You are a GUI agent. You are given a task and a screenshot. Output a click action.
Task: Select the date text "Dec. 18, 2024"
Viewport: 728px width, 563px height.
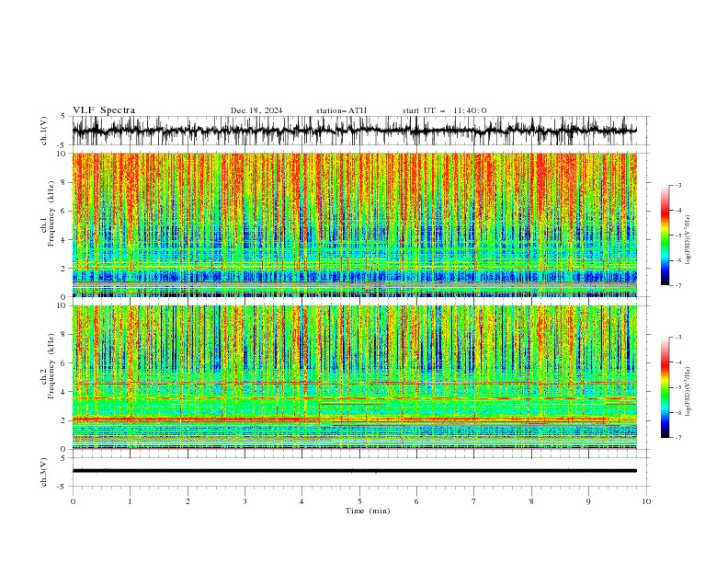(x=256, y=110)
